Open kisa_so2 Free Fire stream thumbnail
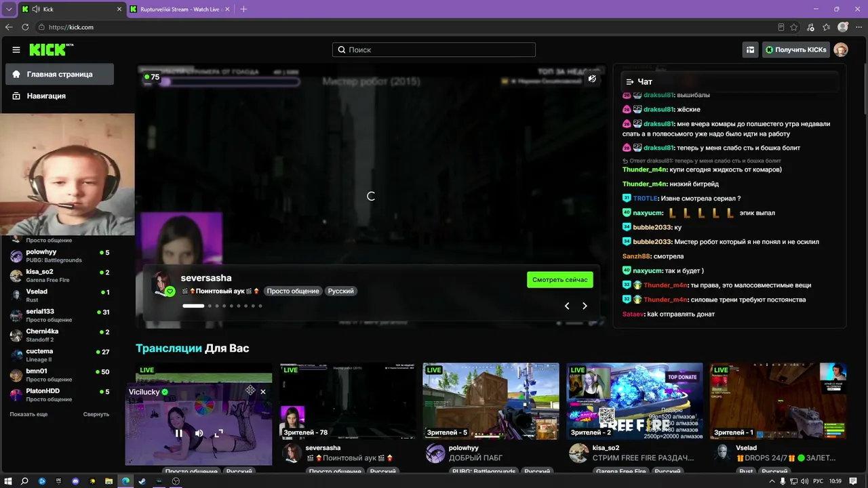Viewport: 868px width, 488px height. pos(635,401)
